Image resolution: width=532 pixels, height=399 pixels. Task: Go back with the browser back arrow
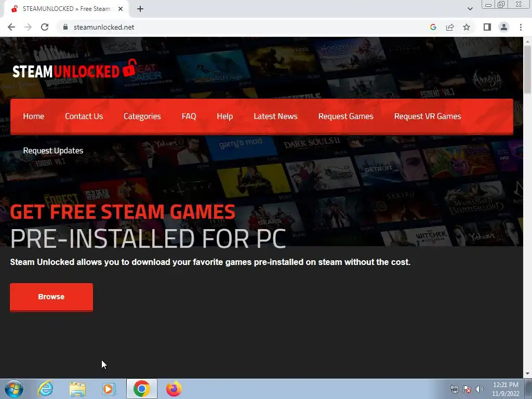point(11,27)
